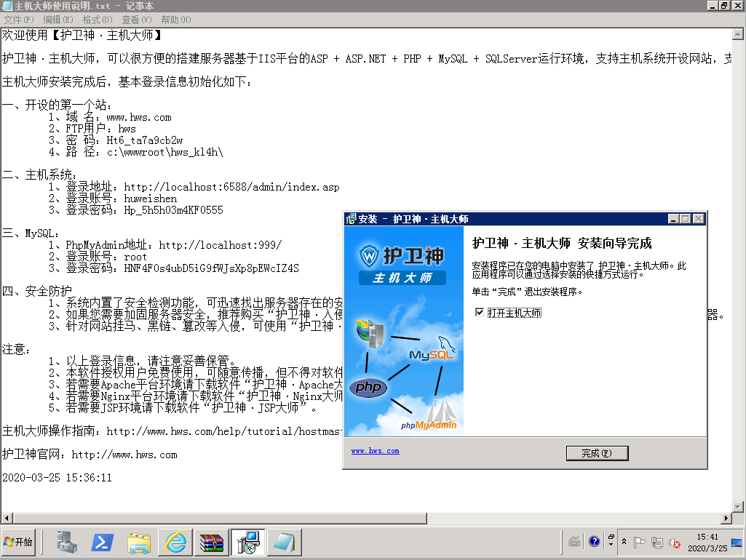Switch to the Notepad taskbar icon

(283, 543)
